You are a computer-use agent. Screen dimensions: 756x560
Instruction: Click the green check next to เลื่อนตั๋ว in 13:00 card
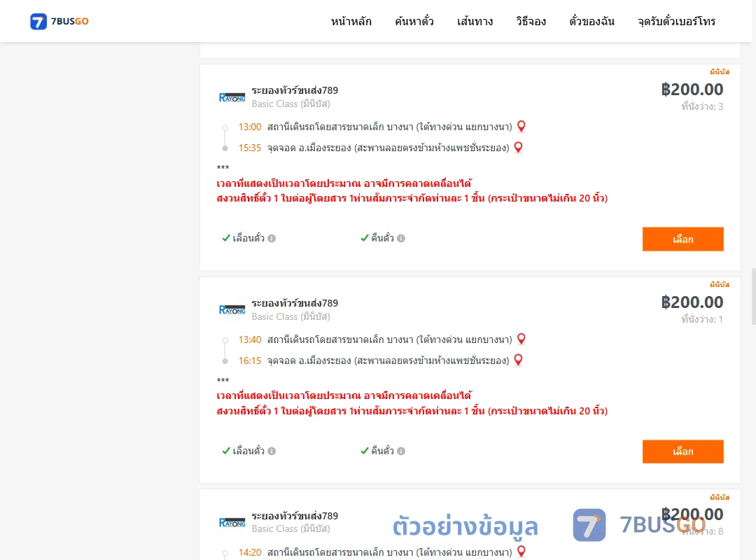[x=225, y=238]
